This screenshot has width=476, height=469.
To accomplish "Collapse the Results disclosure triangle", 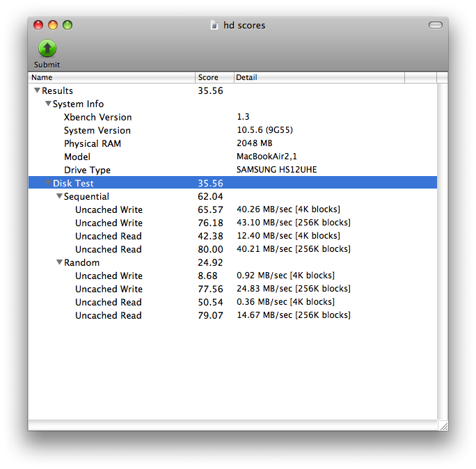I will 37,90.
